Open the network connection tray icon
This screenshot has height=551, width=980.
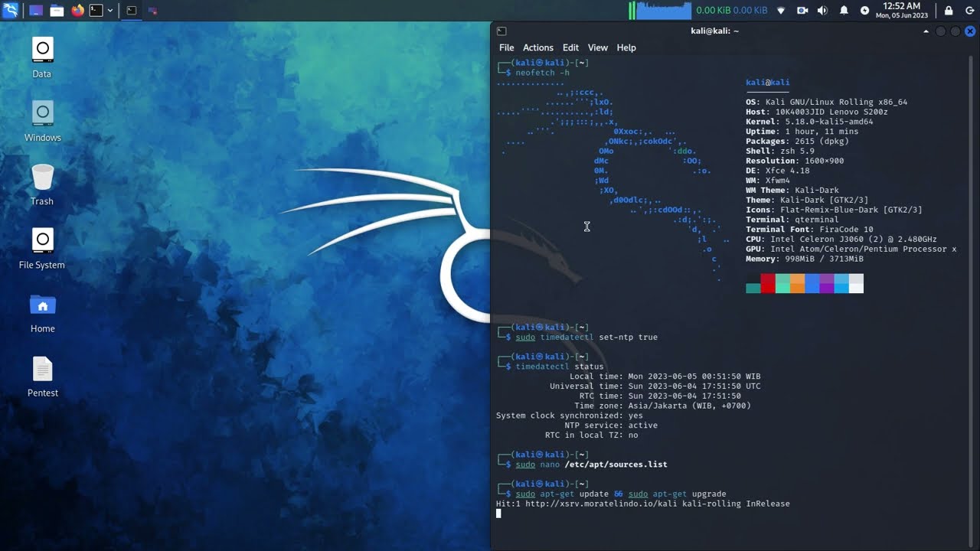(781, 11)
